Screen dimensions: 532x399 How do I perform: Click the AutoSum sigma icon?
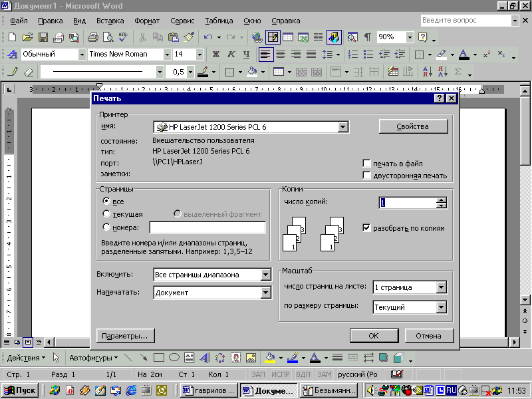458,72
